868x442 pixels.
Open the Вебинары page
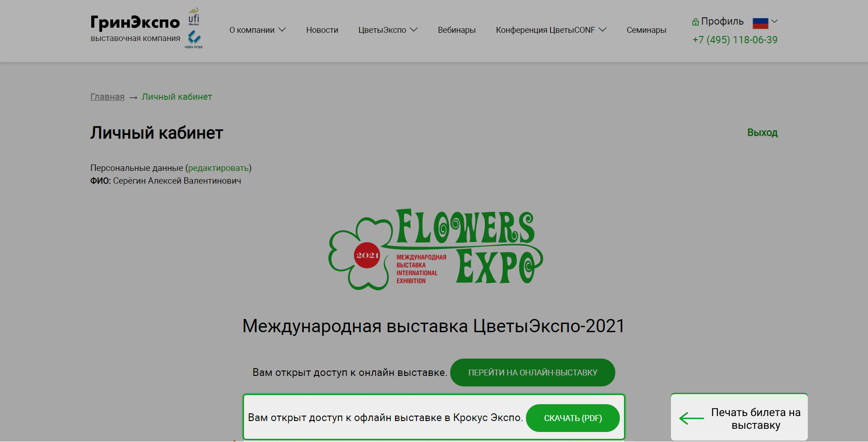(x=457, y=30)
